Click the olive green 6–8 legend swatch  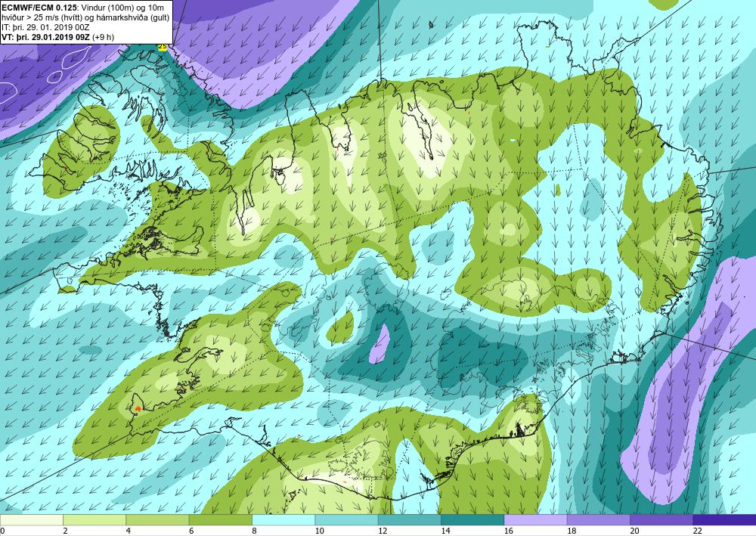tap(220, 520)
